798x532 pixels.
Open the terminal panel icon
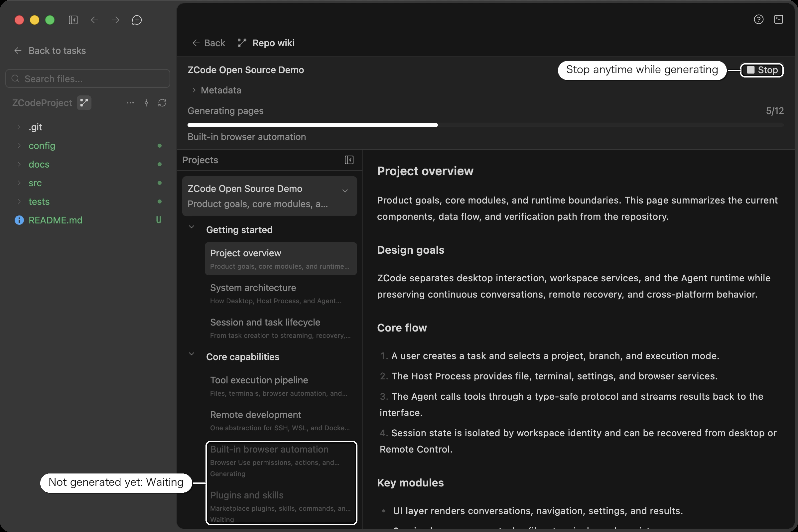[779, 19]
